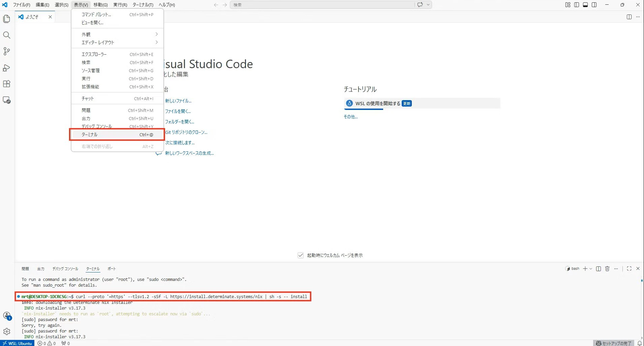Screen dimensions: 644x346
Task: Click その他 link under tutorials
Action: [350, 117]
